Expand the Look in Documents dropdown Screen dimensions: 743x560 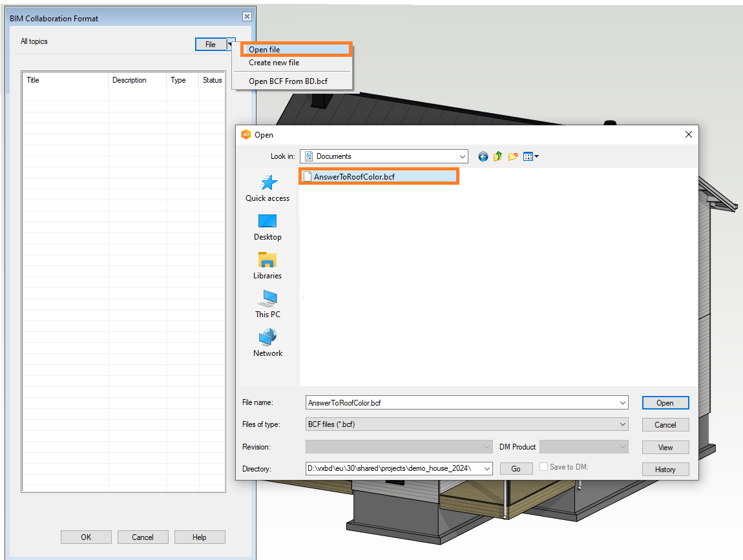point(462,156)
